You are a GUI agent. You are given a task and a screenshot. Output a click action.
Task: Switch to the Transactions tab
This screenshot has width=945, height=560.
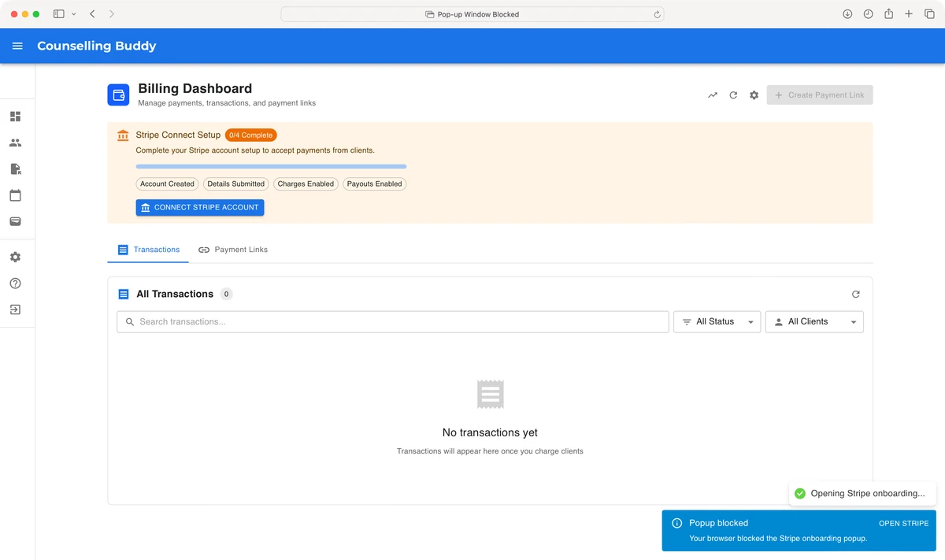148,250
